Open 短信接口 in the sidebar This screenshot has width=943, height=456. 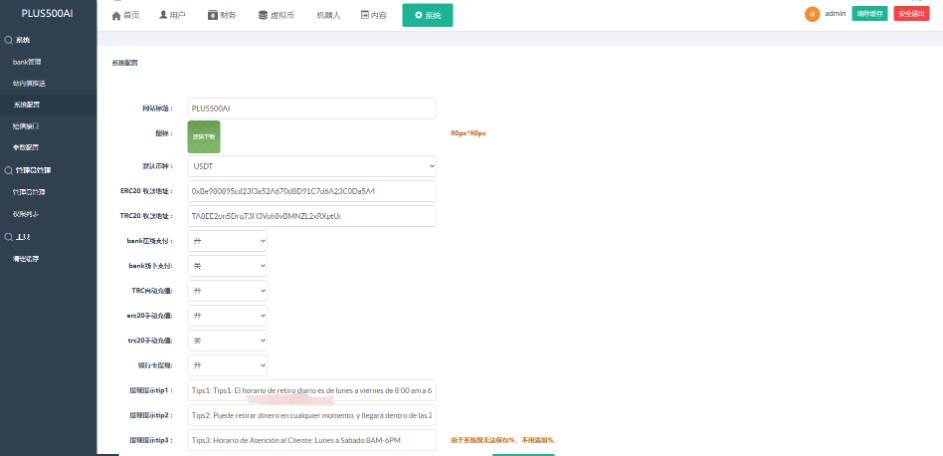point(26,126)
